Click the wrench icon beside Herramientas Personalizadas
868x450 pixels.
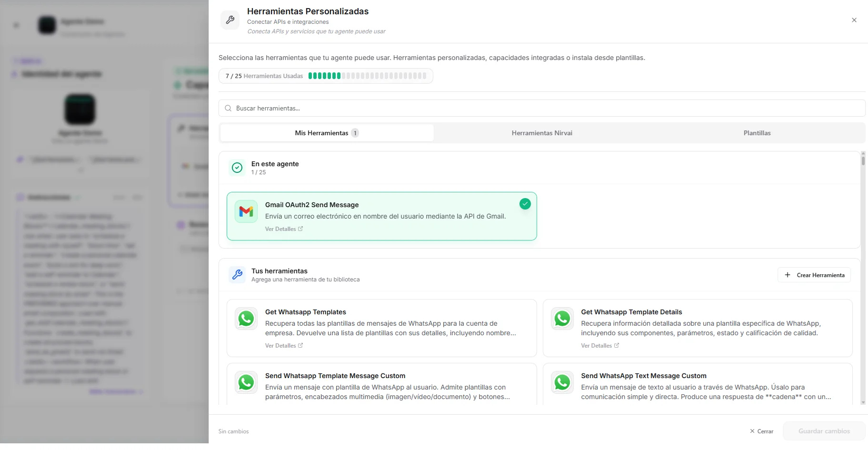[230, 20]
